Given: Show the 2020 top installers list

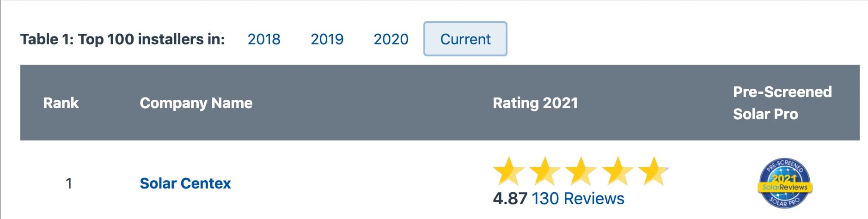Looking at the screenshot, I should tap(391, 39).
